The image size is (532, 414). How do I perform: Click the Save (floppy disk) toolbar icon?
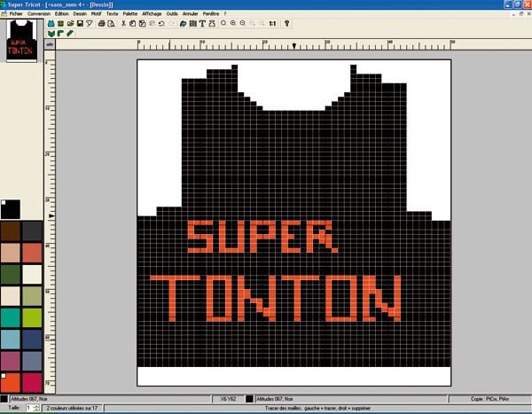(80, 24)
